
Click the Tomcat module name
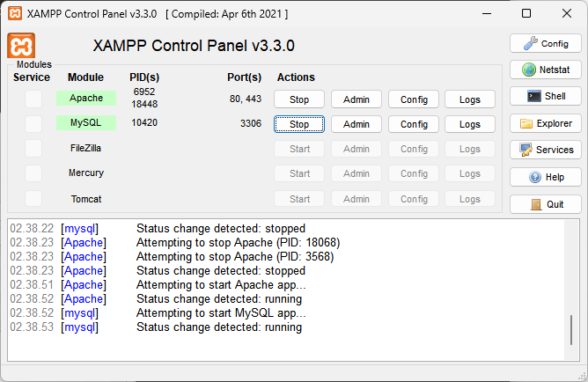[86, 199]
